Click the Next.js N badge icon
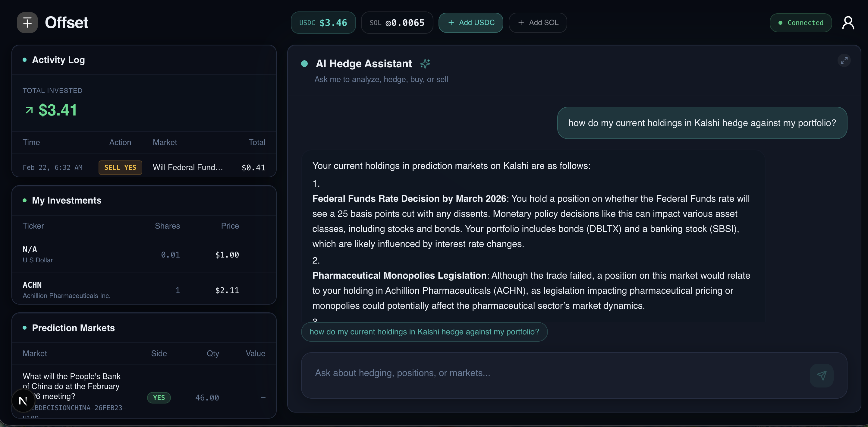Image resolution: width=868 pixels, height=427 pixels. pos(23,401)
